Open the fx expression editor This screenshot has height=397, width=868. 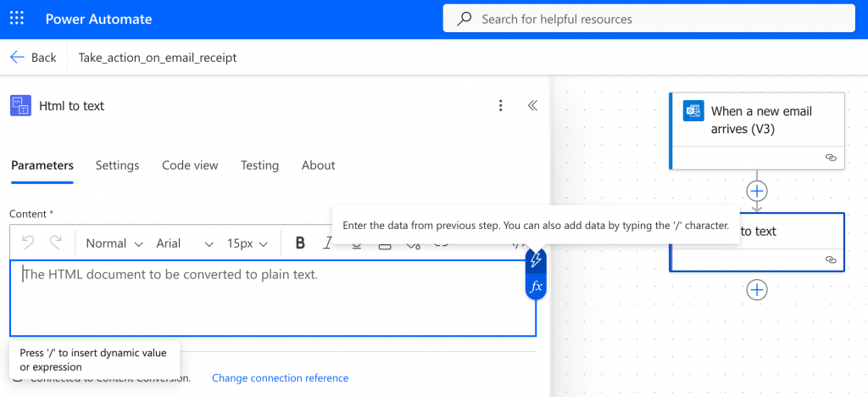[536, 287]
